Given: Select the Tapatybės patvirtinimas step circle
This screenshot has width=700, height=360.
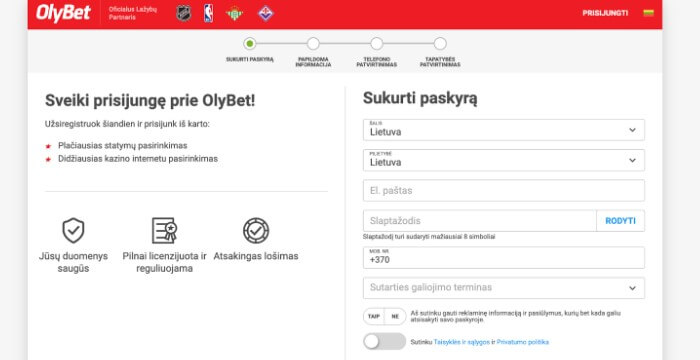Looking at the screenshot, I should click(x=440, y=44).
